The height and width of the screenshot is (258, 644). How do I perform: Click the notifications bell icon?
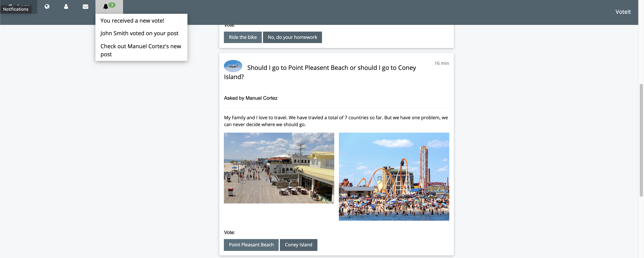click(106, 7)
